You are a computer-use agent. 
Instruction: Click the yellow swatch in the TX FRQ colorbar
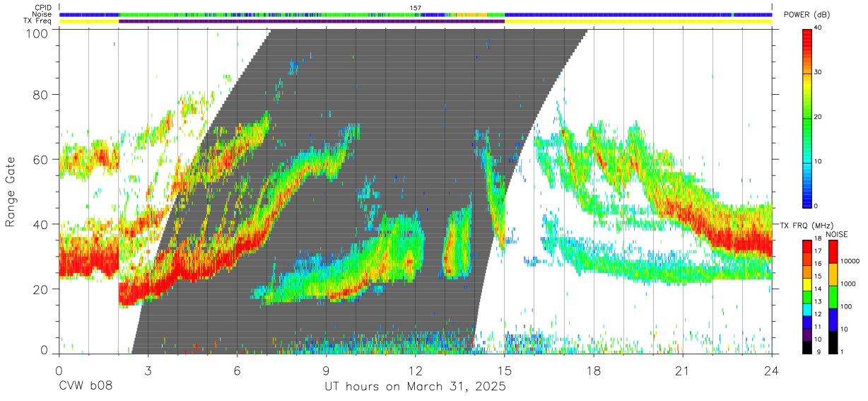pos(807,284)
